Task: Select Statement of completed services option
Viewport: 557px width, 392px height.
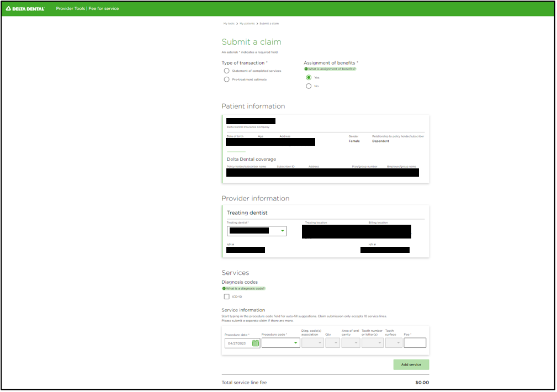Action: pos(226,71)
